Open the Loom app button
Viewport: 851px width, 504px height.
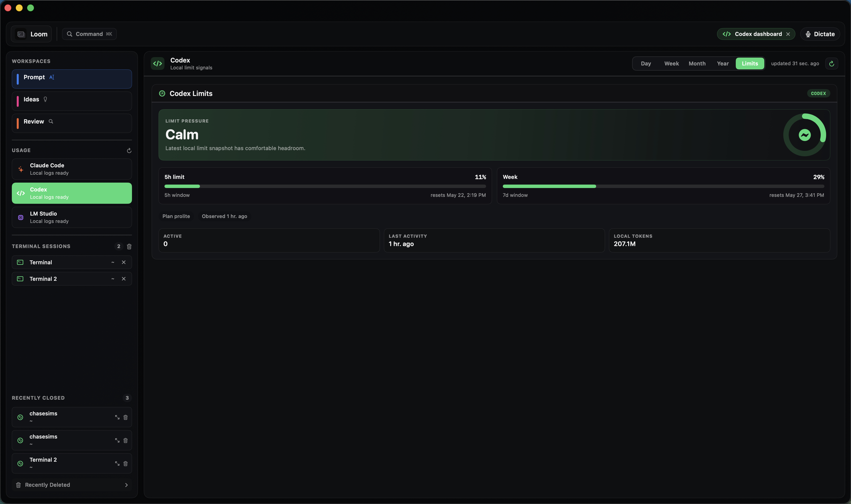[31, 34]
